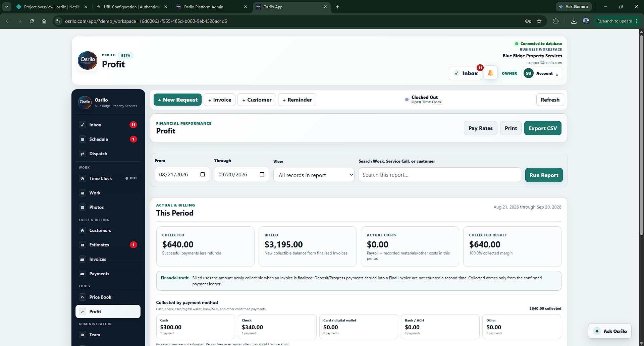
Task: Expand the Account dropdown menu
Action: click(542, 73)
